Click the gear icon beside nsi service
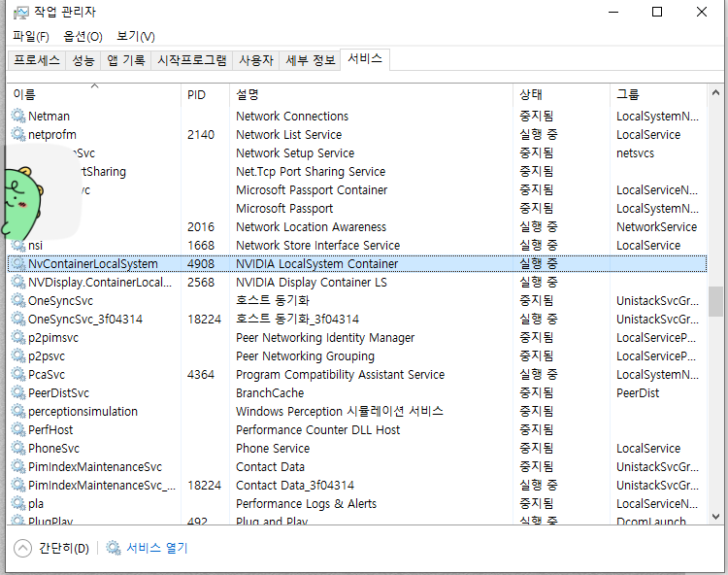728x575 pixels. [x=18, y=245]
